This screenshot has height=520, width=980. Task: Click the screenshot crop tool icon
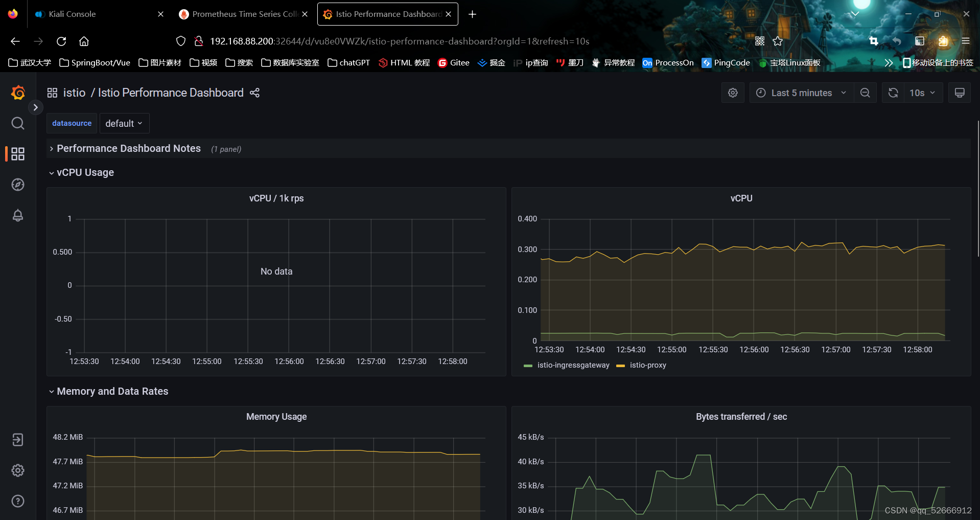[874, 41]
